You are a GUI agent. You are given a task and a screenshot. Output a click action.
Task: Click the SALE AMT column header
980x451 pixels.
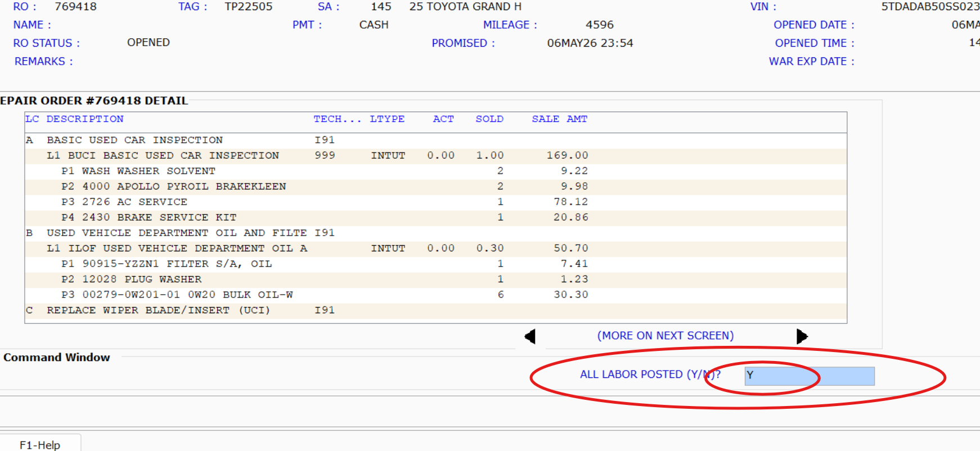(x=560, y=119)
